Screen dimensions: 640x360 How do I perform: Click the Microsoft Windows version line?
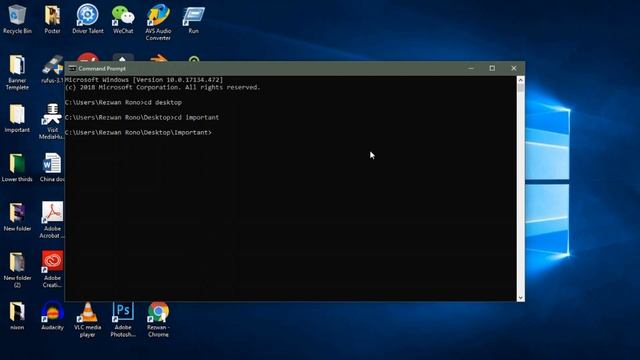coord(144,80)
